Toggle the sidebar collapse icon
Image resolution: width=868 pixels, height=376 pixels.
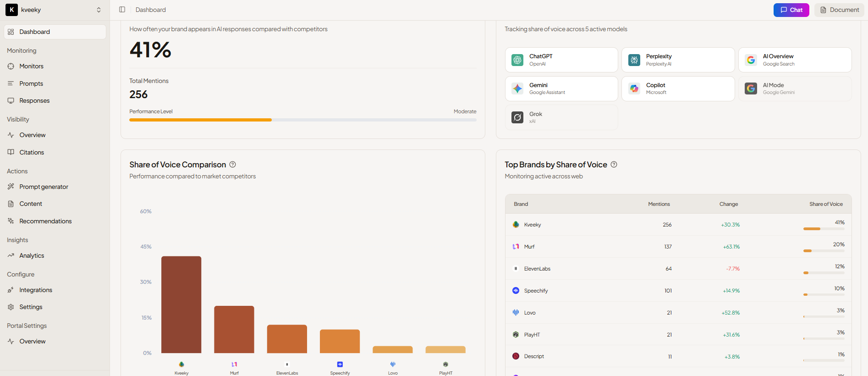pyautogui.click(x=122, y=10)
